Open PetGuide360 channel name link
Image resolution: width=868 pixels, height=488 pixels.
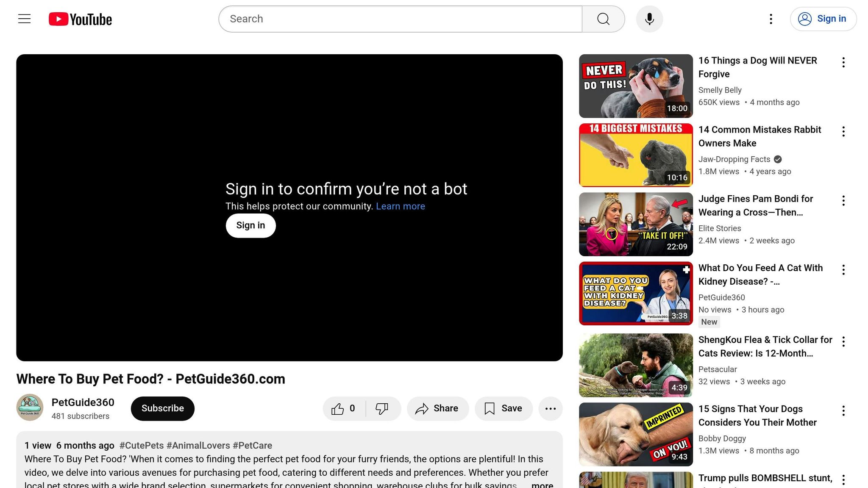point(83,402)
